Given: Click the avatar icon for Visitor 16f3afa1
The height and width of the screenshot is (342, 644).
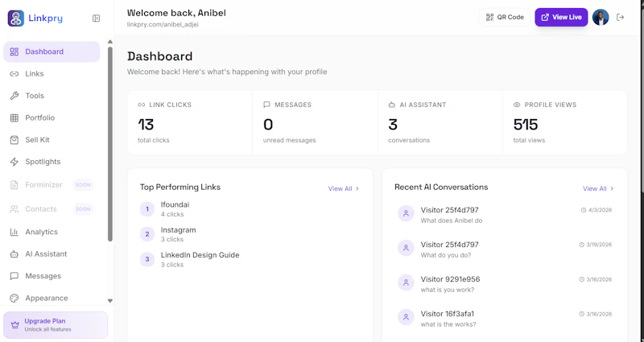Looking at the screenshot, I should coord(406,317).
